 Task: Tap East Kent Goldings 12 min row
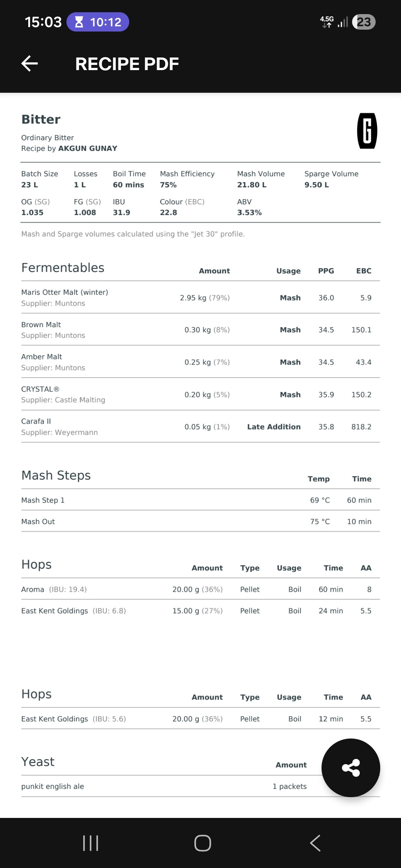(200, 719)
